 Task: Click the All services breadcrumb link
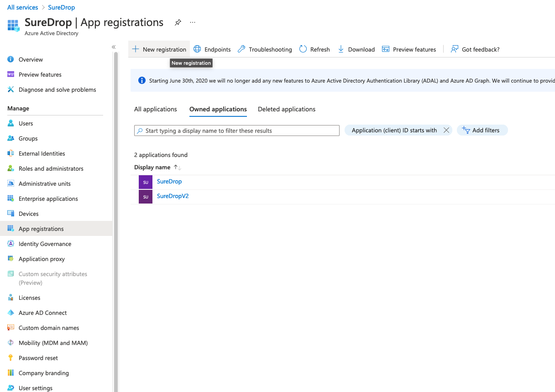tap(23, 7)
